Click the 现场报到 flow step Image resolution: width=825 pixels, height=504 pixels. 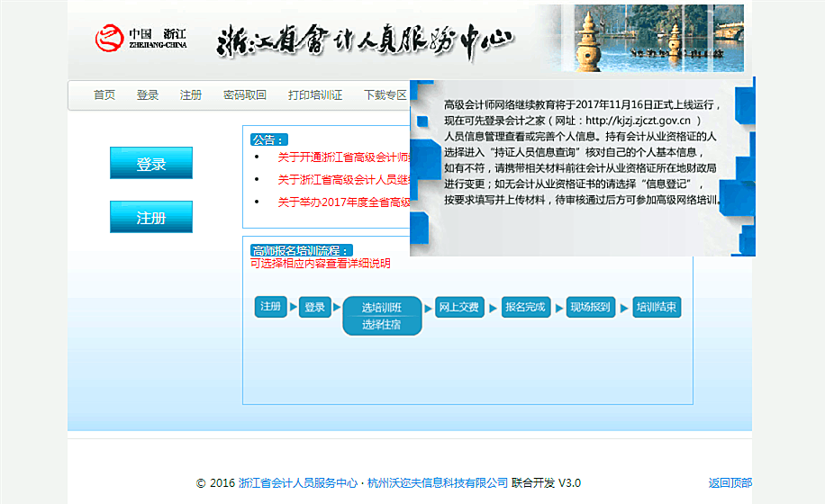pos(590,307)
